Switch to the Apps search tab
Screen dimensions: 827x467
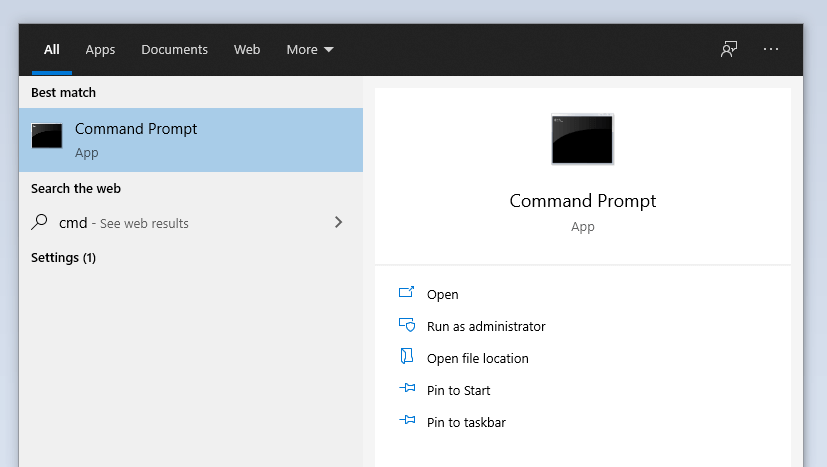point(100,50)
